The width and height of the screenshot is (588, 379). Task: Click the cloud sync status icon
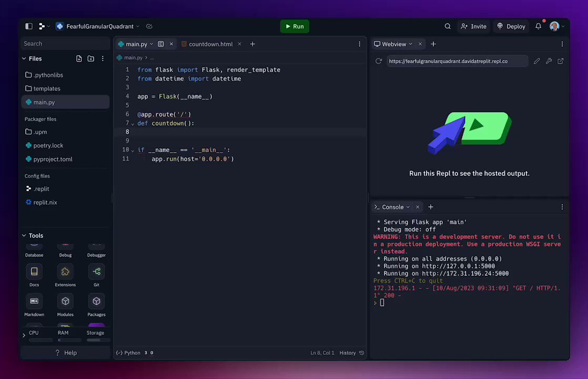[149, 26]
